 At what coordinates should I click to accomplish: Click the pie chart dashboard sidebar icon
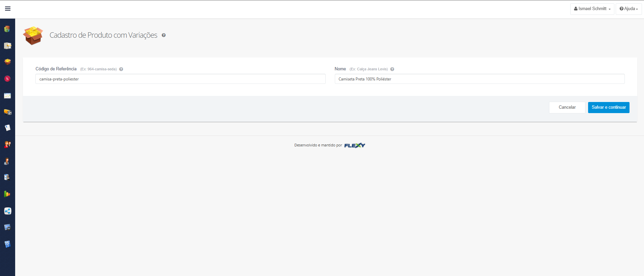(7, 29)
